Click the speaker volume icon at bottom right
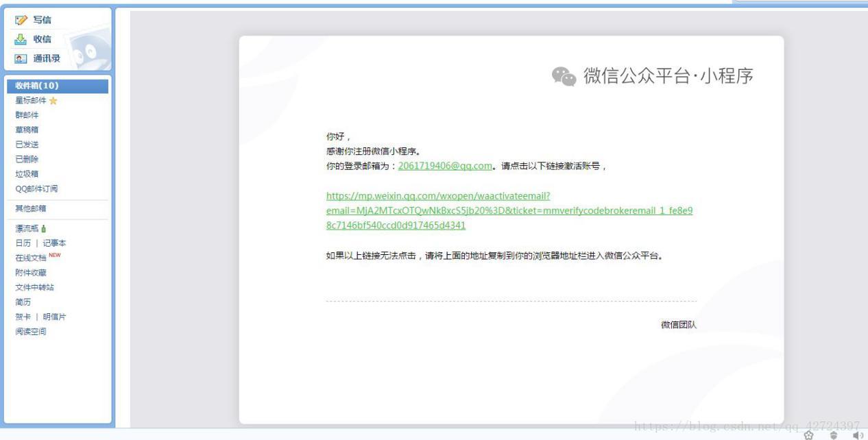This screenshot has width=868, height=440. 858,435
